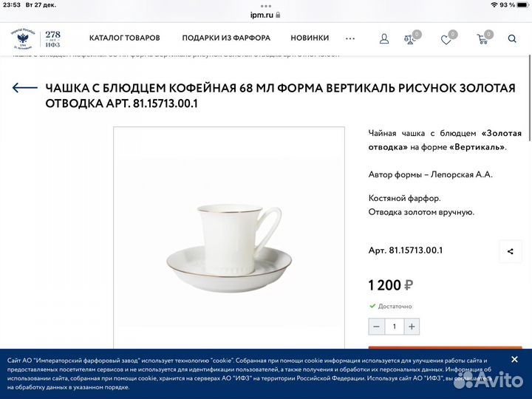The height and width of the screenshot is (399, 532).
Task: Click the orange add-to-cart button
Action: point(445,347)
